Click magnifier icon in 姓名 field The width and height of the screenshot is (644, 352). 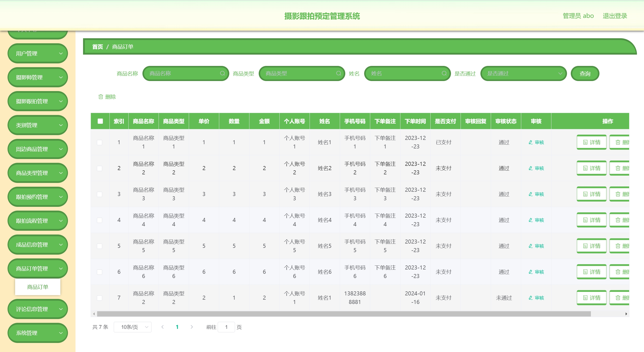pos(444,73)
